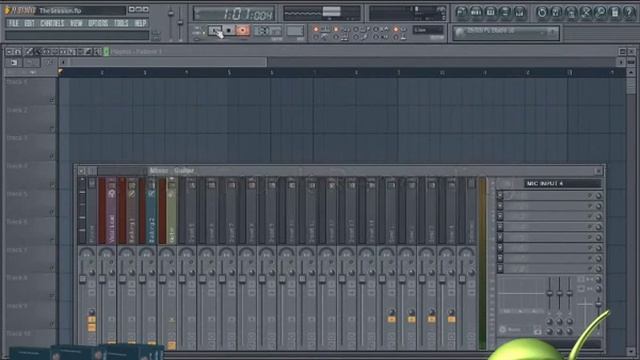Click the playlist vertical scrollbar up arrow

click(x=631, y=72)
